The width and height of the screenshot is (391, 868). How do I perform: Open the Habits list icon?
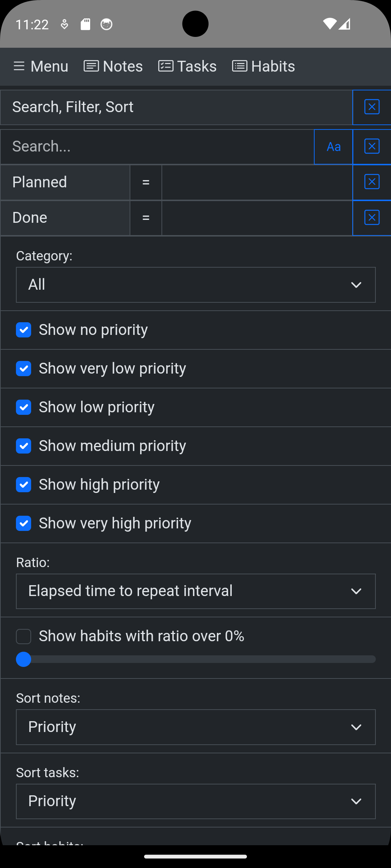click(240, 66)
